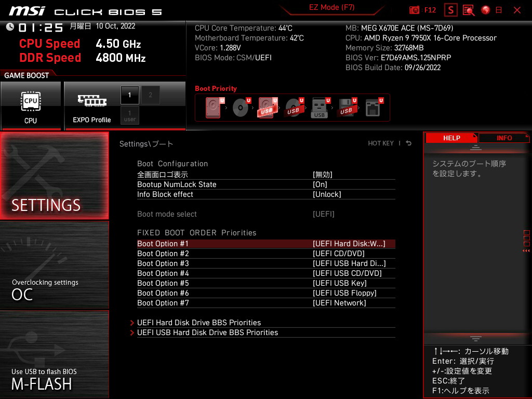Open the M-FLASH BIOS flash section
The height and width of the screenshot is (399, 532).
click(x=54, y=354)
